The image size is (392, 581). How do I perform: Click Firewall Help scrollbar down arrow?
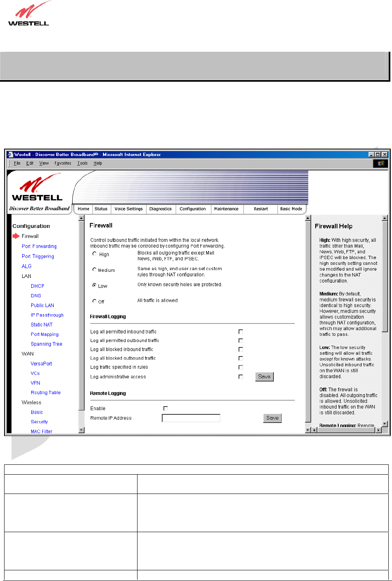(x=385, y=424)
